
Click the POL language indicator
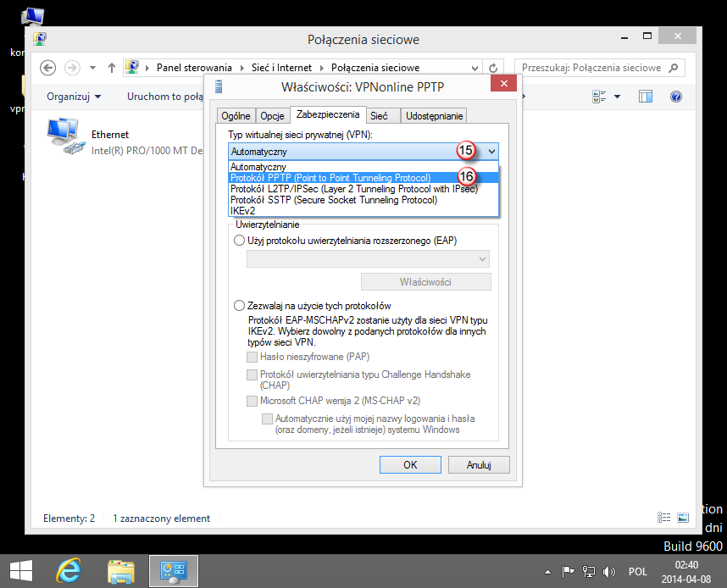coord(637,572)
